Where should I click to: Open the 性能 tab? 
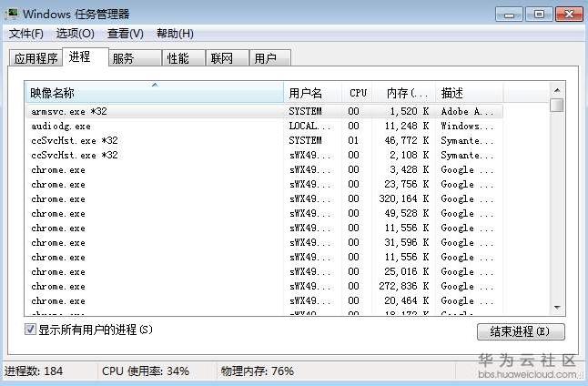click(183, 58)
